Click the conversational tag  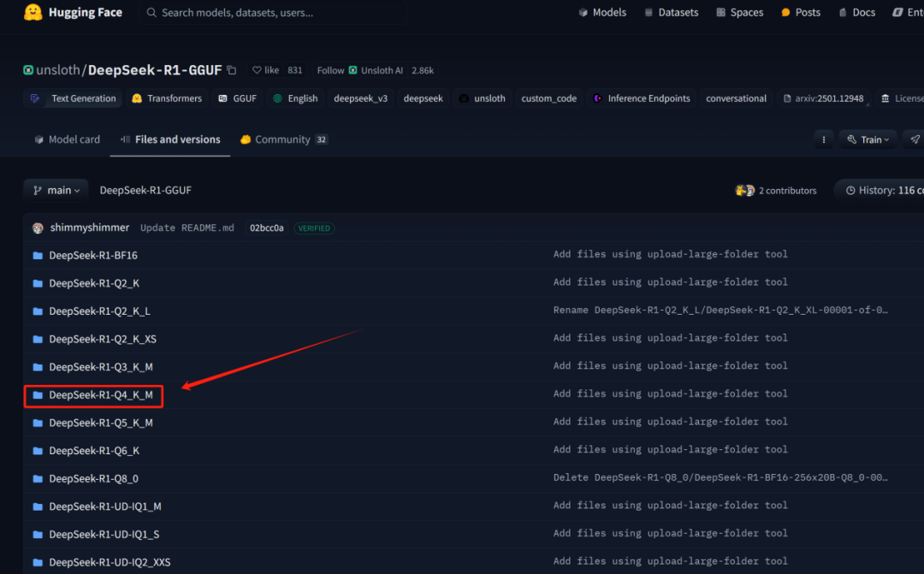click(x=737, y=98)
